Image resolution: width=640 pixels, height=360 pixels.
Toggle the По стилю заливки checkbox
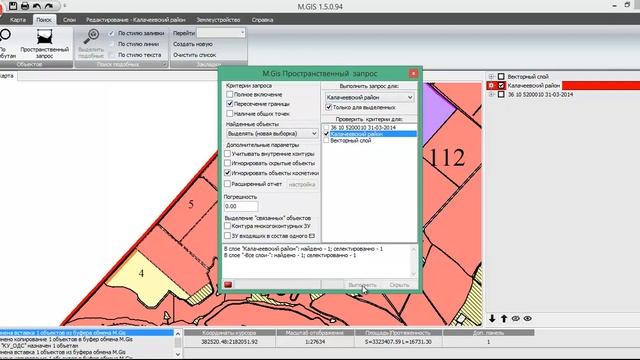pos(111,33)
